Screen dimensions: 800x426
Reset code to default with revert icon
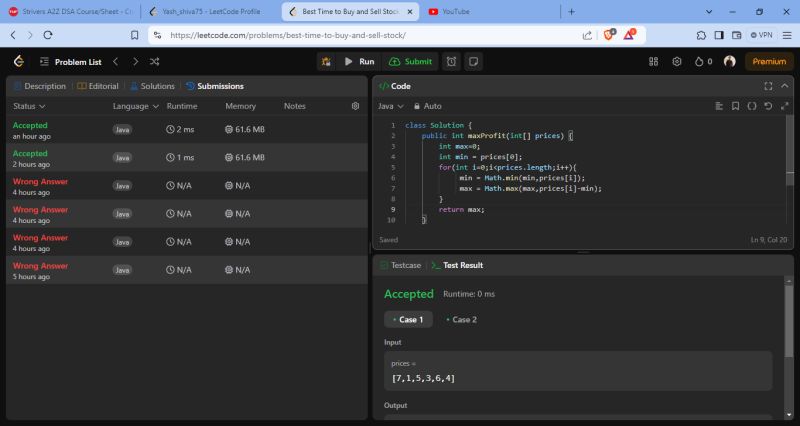pos(767,105)
